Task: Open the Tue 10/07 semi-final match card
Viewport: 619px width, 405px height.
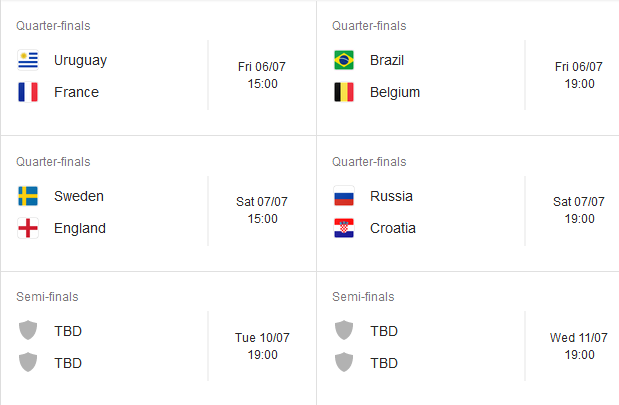Action: [x=158, y=338]
